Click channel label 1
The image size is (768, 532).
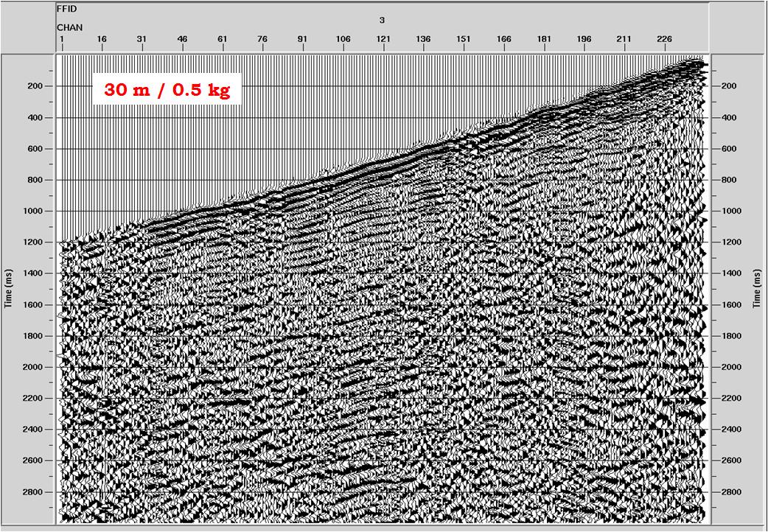coord(62,39)
